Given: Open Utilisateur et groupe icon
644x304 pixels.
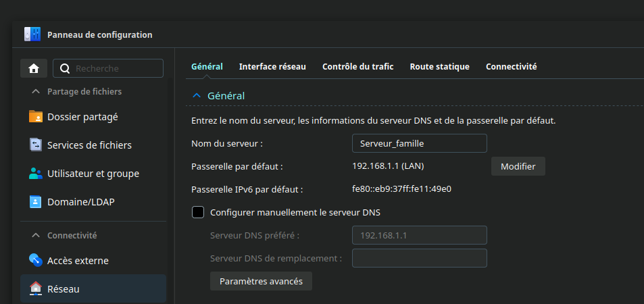Looking at the screenshot, I should (36, 174).
